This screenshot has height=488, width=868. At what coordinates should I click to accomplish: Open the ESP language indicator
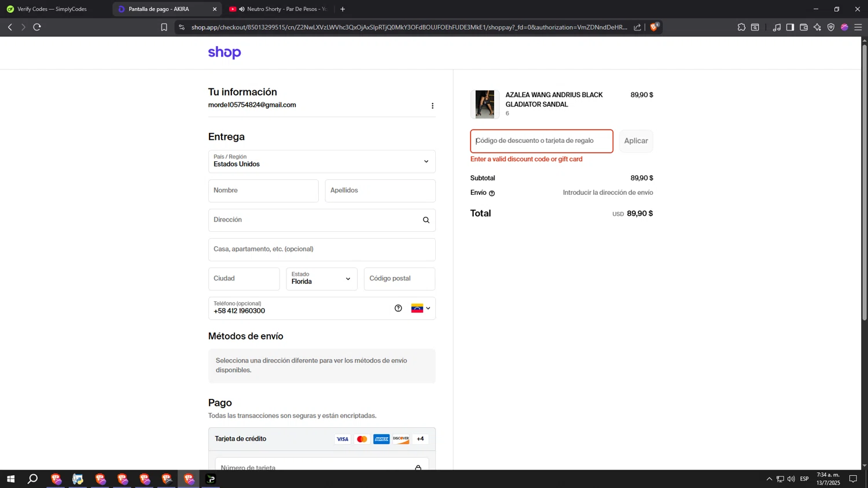(x=804, y=479)
